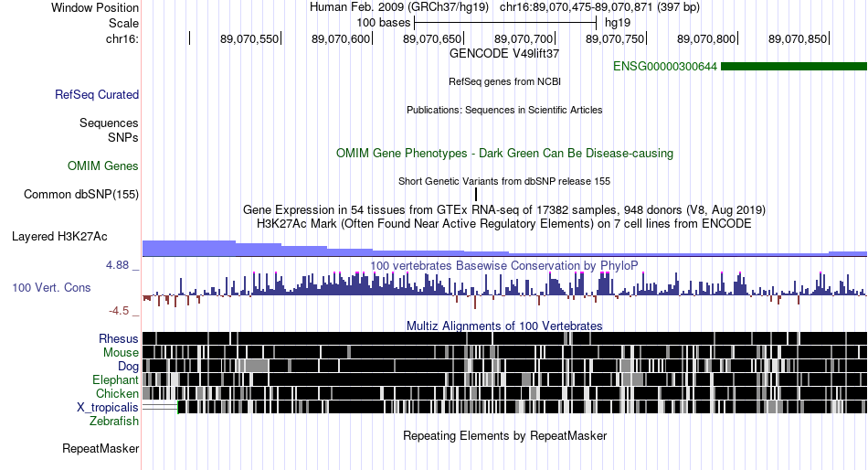Click the SNPs track label
The image size is (868, 470).
coord(123,137)
